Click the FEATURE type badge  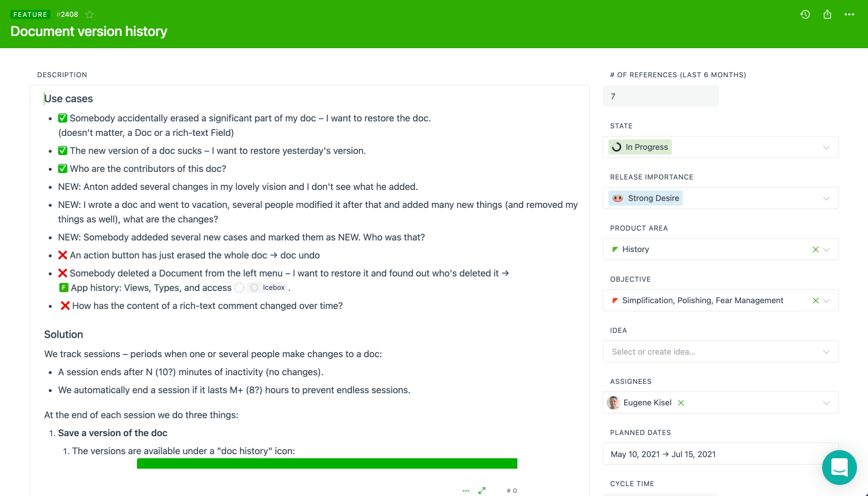click(30, 15)
